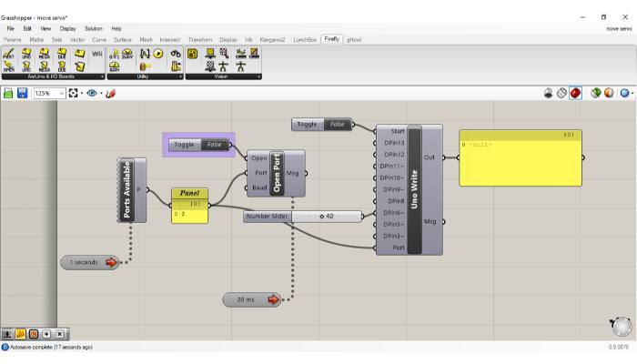
Task: Select the Ports Available (PORT) component icon
Action: pyautogui.click(x=8, y=54)
